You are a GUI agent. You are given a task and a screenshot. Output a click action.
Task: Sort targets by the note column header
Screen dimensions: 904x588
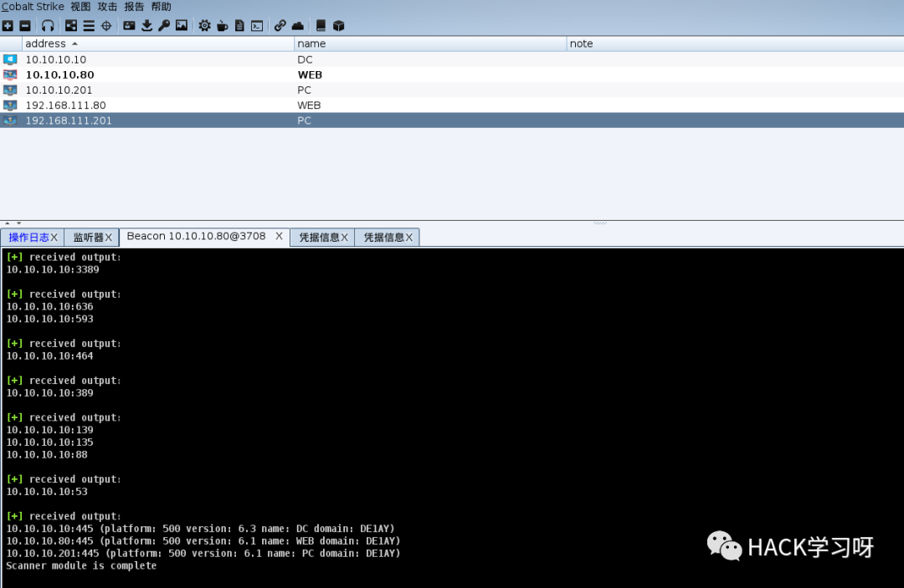coord(735,43)
